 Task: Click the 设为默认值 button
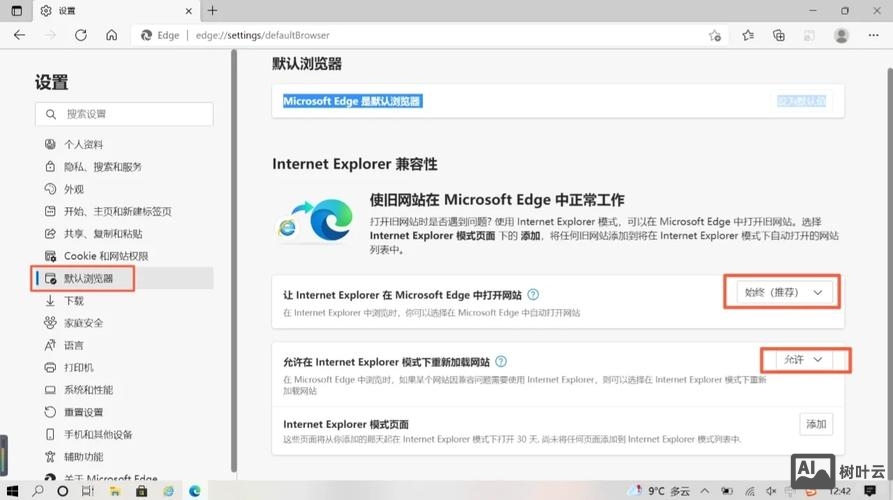pyautogui.click(x=801, y=101)
